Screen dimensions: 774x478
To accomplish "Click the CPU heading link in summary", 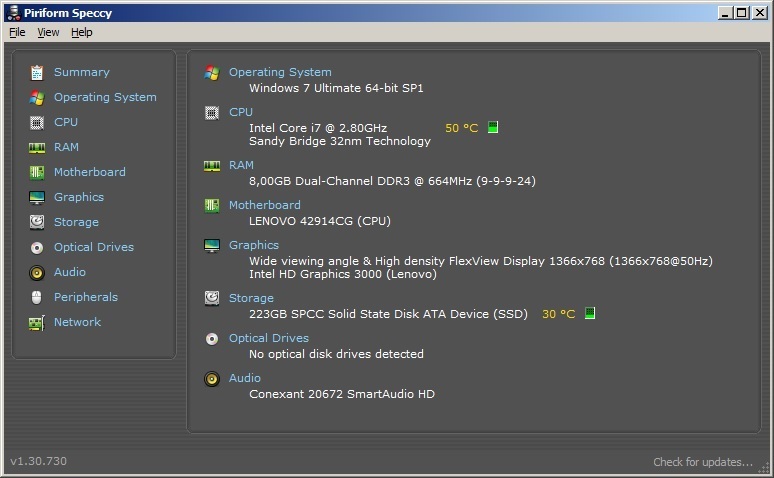I will 241,112.
